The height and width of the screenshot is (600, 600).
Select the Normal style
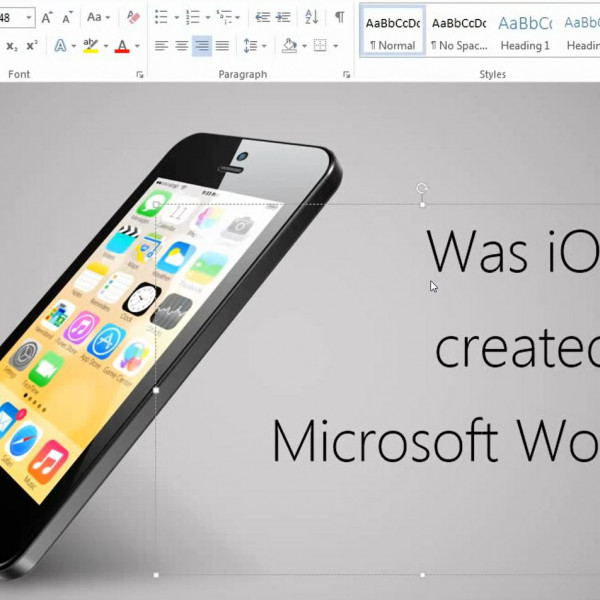[391, 30]
